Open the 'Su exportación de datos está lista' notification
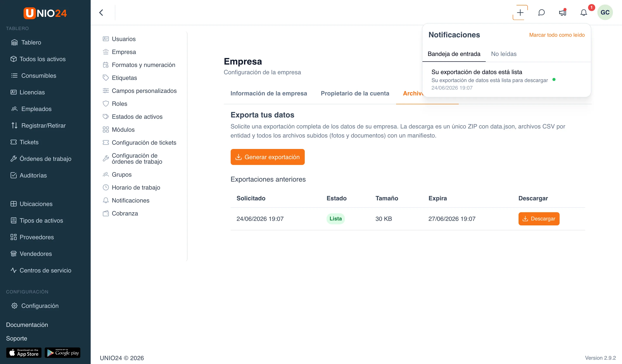The height and width of the screenshot is (364, 622). [506, 79]
